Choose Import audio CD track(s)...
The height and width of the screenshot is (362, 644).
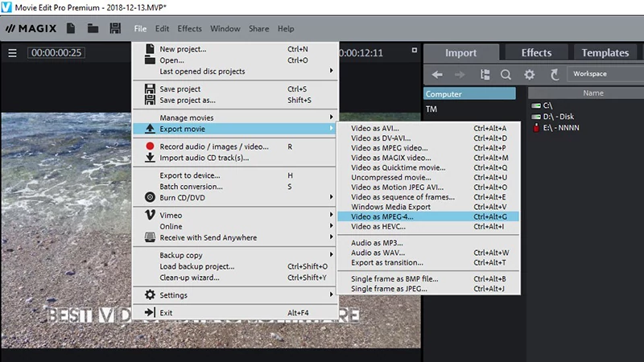(236, 158)
